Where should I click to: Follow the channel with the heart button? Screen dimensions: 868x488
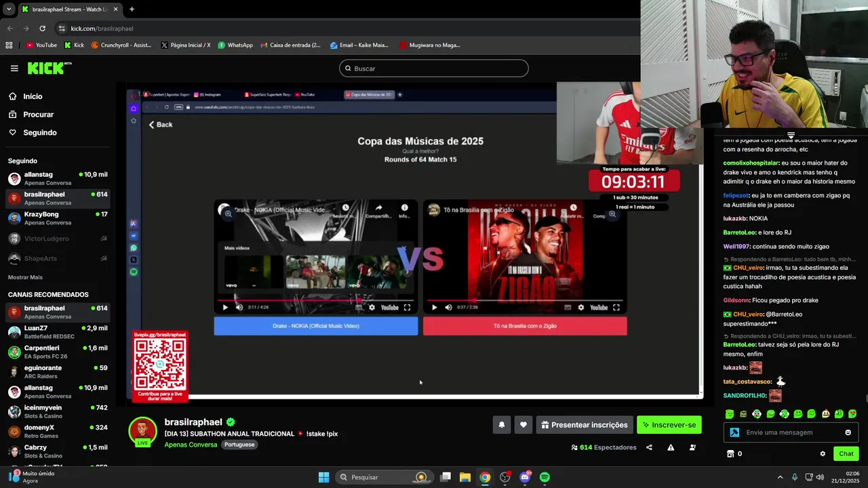524,425
